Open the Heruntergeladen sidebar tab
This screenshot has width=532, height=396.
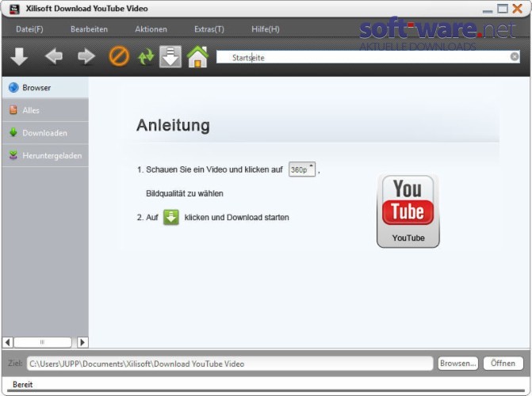45,155
